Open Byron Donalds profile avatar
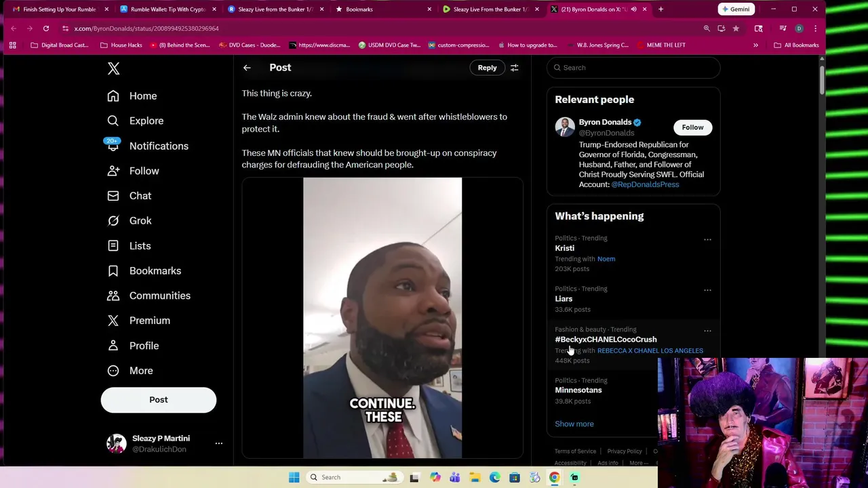Viewport: 868px width, 488px height. (565, 127)
